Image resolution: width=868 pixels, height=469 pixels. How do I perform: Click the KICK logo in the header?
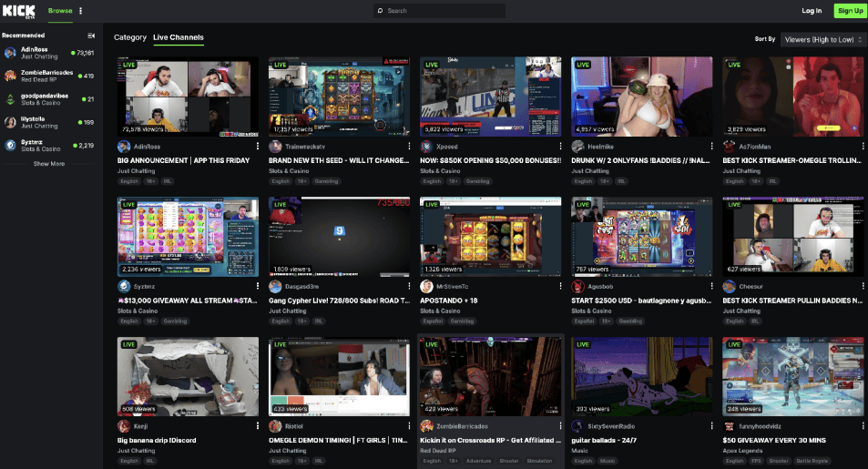click(x=19, y=11)
